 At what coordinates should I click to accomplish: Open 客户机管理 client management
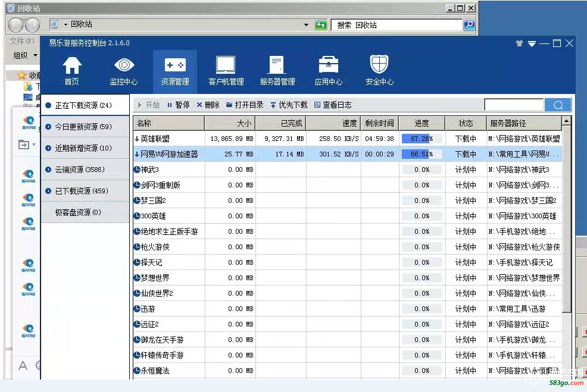point(226,71)
